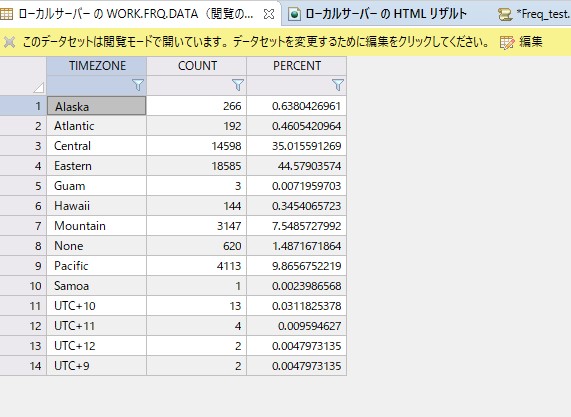Open the TIMEZONE column filter
The image size is (571, 417).
coord(138,85)
